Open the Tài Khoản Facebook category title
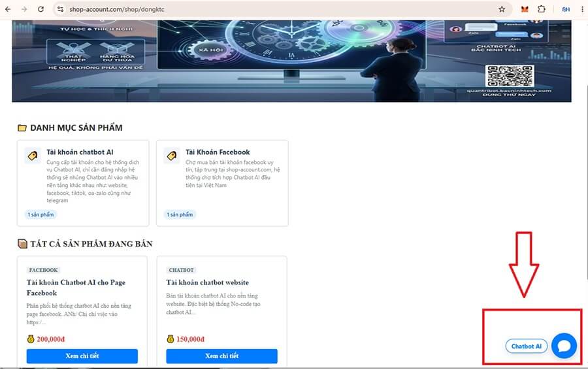 click(x=218, y=152)
